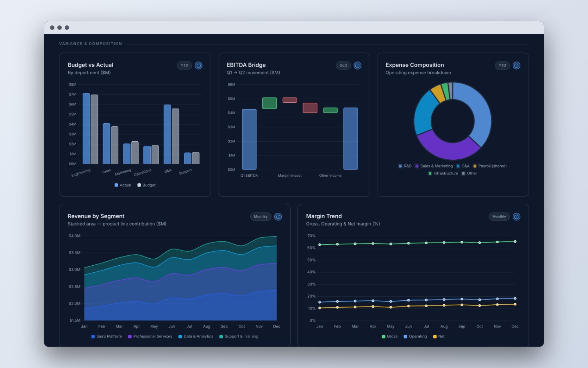Open info icon on EBITDA Bridge card
Image resolution: width=588 pixels, height=368 pixels.
point(358,66)
